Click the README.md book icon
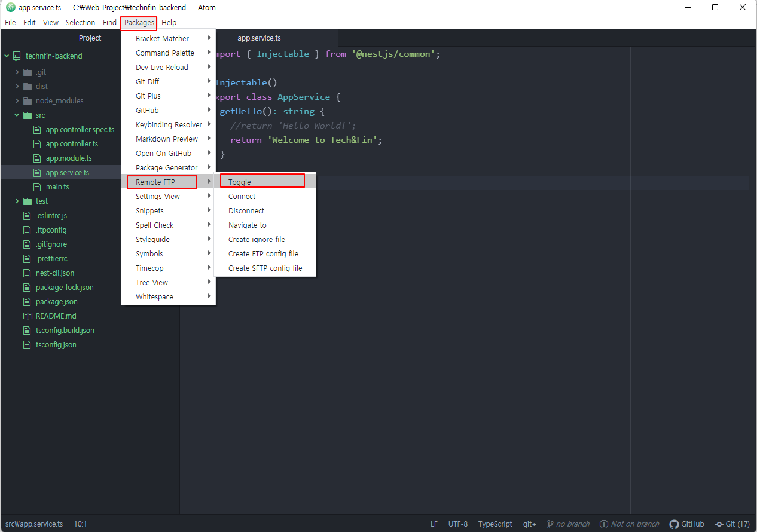The height and width of the screenshot is (532, 757). (x=27, y=316)
